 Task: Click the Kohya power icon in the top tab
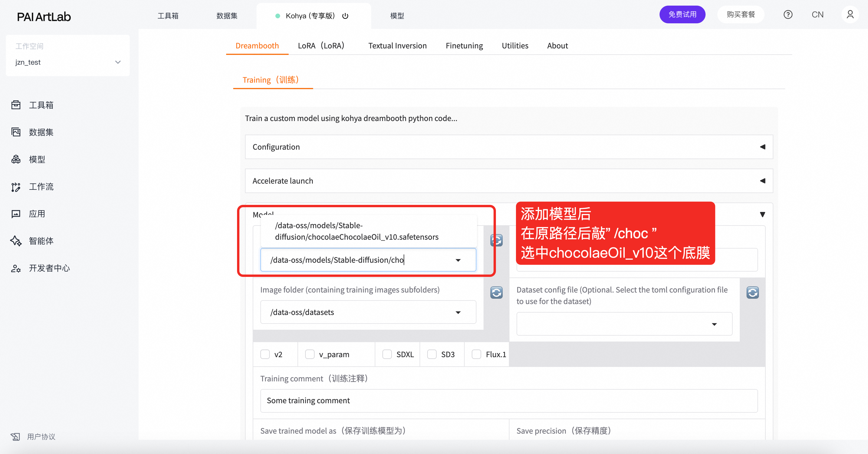[x=345, y=16]
